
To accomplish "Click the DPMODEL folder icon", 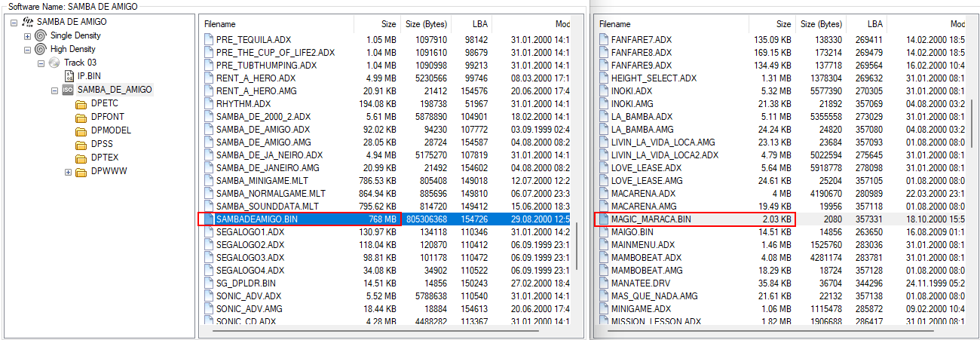I will [x=81, y=130].
